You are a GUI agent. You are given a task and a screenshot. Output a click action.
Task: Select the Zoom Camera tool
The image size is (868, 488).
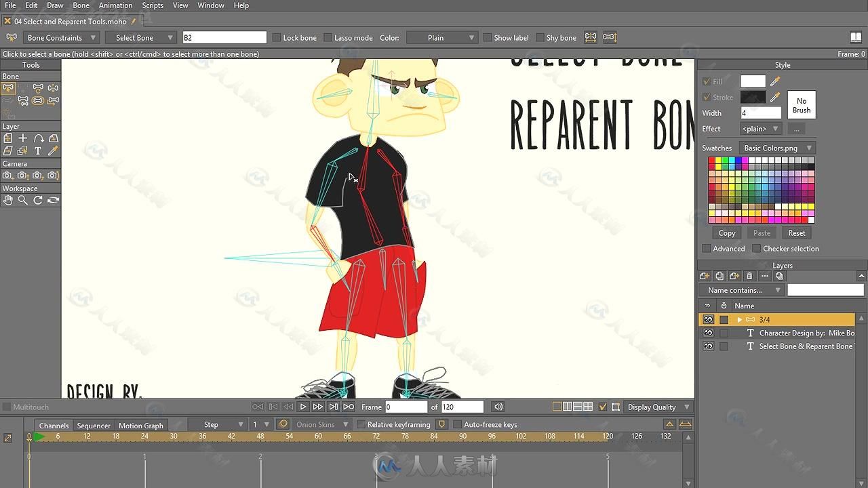[x=23, y=176]
